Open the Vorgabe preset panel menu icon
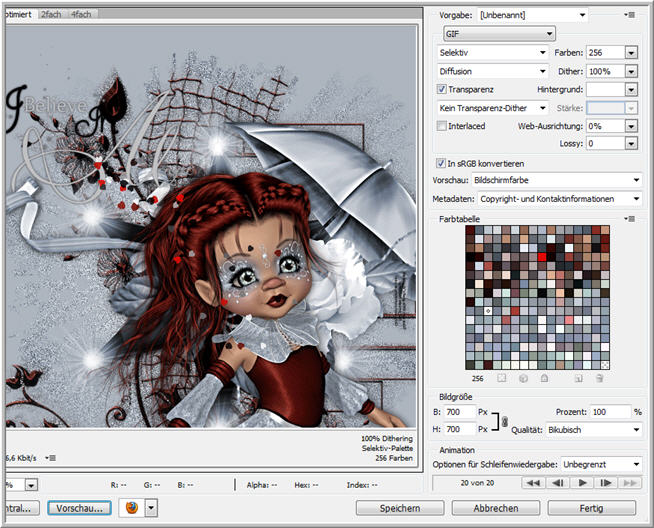This screenshot has width=654, height=528. tap(629, 15)
